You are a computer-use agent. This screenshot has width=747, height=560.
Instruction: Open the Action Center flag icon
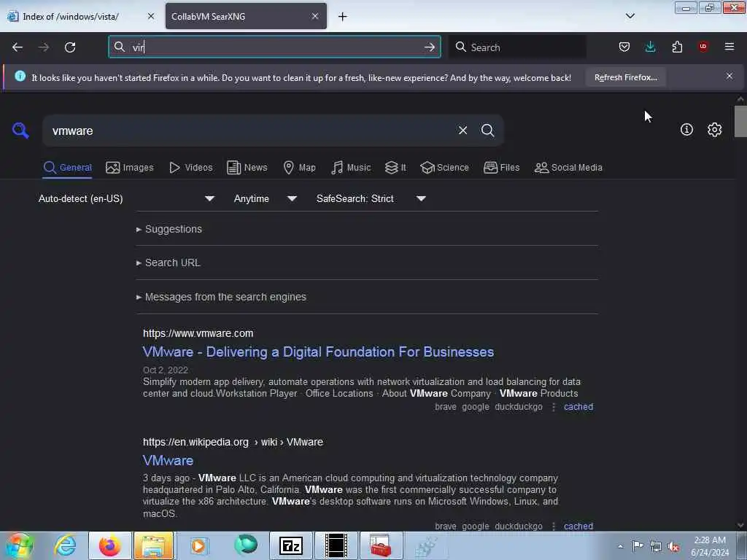(x=638, y=545)
